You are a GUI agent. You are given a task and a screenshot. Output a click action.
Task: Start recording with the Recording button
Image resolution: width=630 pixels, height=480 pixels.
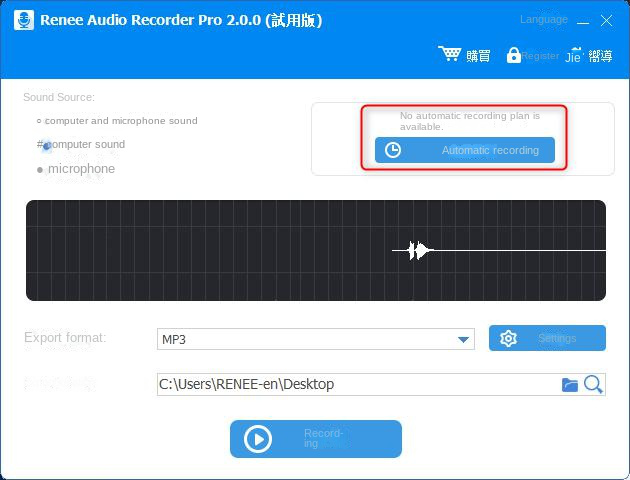coord(316,439)
